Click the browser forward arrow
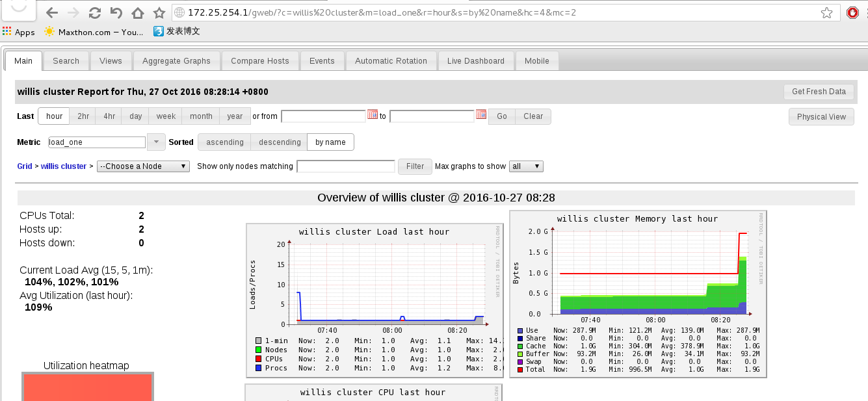868x401 pixels. pos(73,13)
